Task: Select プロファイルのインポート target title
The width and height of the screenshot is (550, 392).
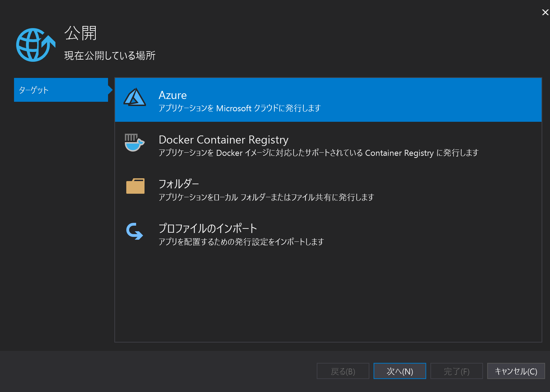Action: click(x=208, y=228)
